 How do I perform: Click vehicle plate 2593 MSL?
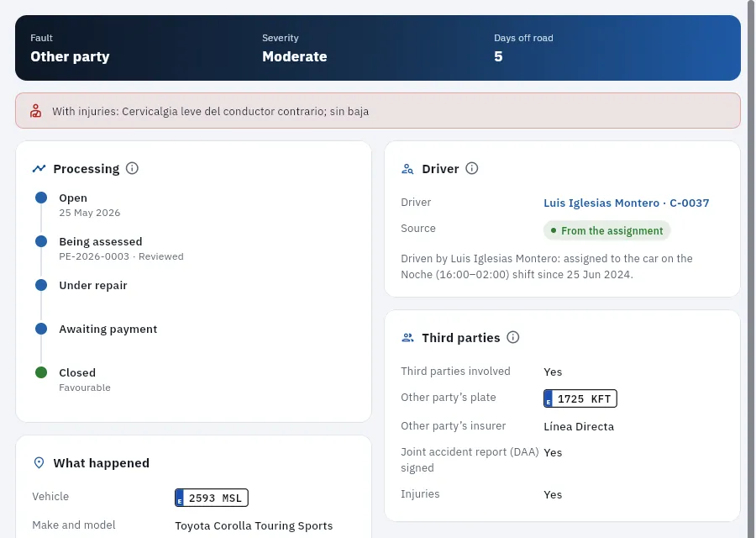pos(212,498)
